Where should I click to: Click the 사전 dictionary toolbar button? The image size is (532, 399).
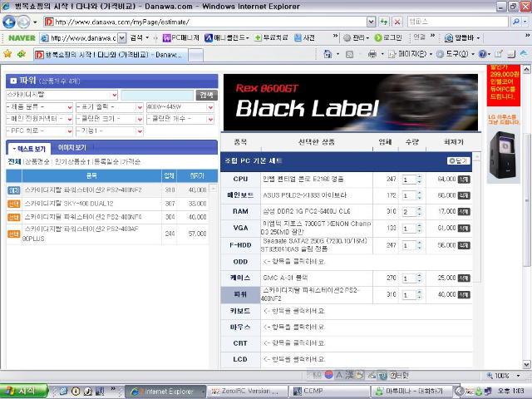pyautogui.click(x=305, y=38)
